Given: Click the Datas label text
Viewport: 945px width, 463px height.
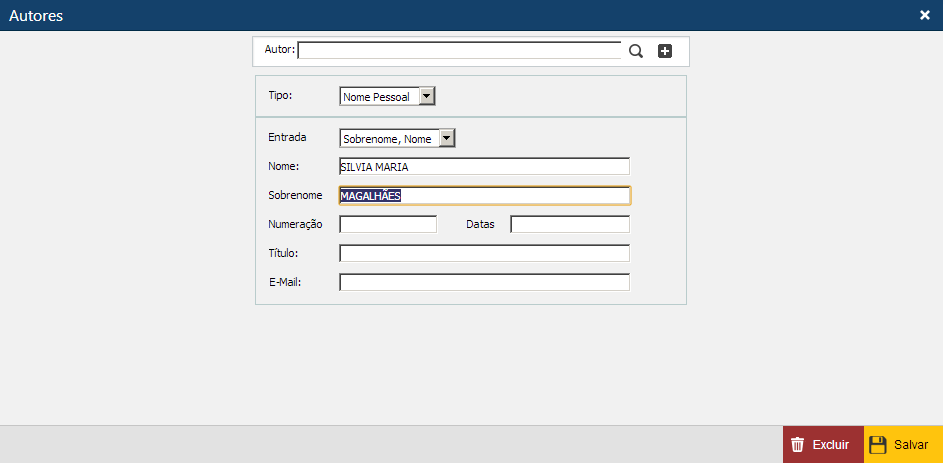Looking at the screenshot, I should (x=480, y=224).
